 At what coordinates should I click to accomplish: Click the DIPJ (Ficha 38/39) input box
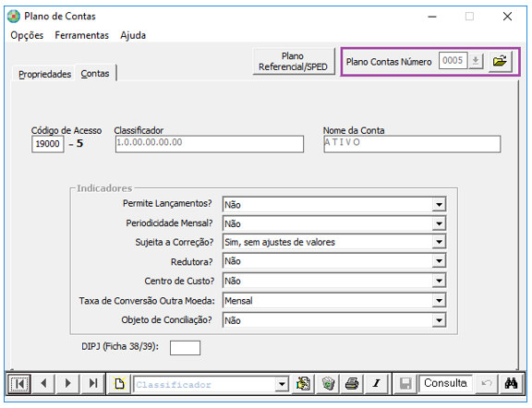coord(185,348)
